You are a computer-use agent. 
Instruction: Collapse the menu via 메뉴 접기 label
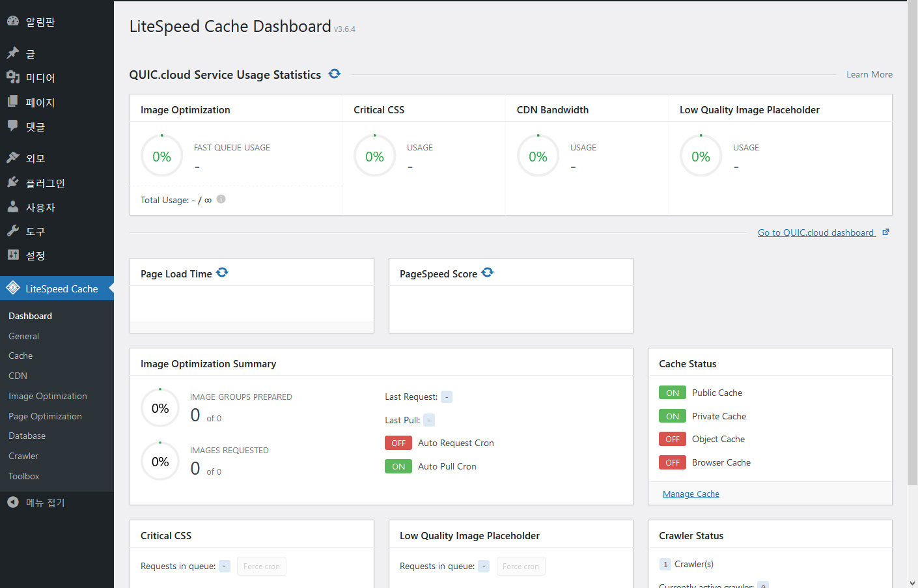point(46,503)
